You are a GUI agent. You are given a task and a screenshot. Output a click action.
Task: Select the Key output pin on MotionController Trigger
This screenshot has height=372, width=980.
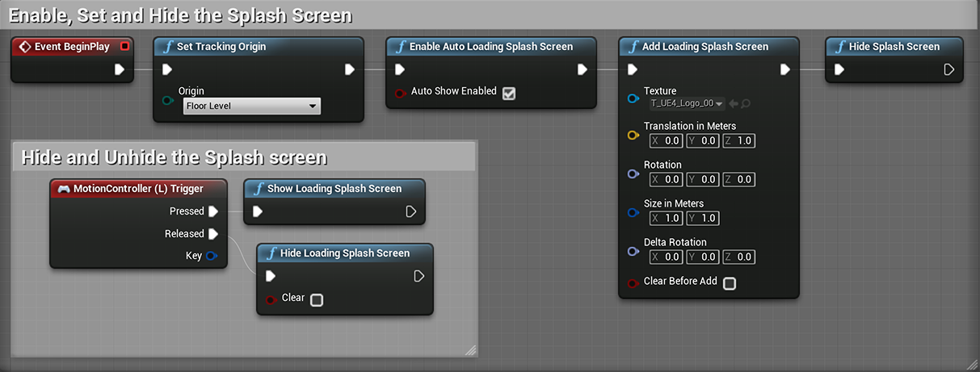[x=212, y=256]
